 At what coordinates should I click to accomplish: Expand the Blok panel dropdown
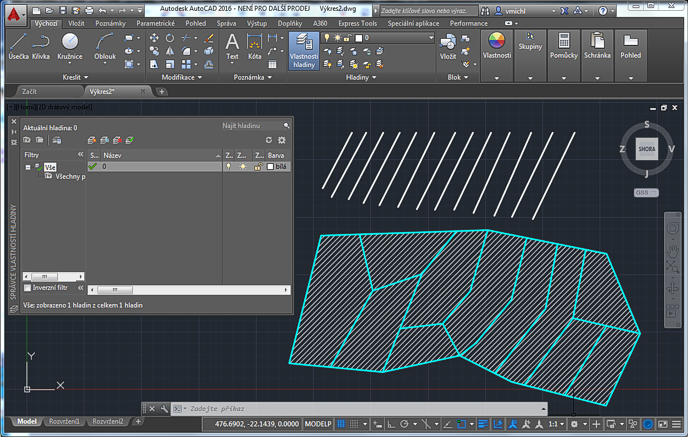click(x=458, y=77)
